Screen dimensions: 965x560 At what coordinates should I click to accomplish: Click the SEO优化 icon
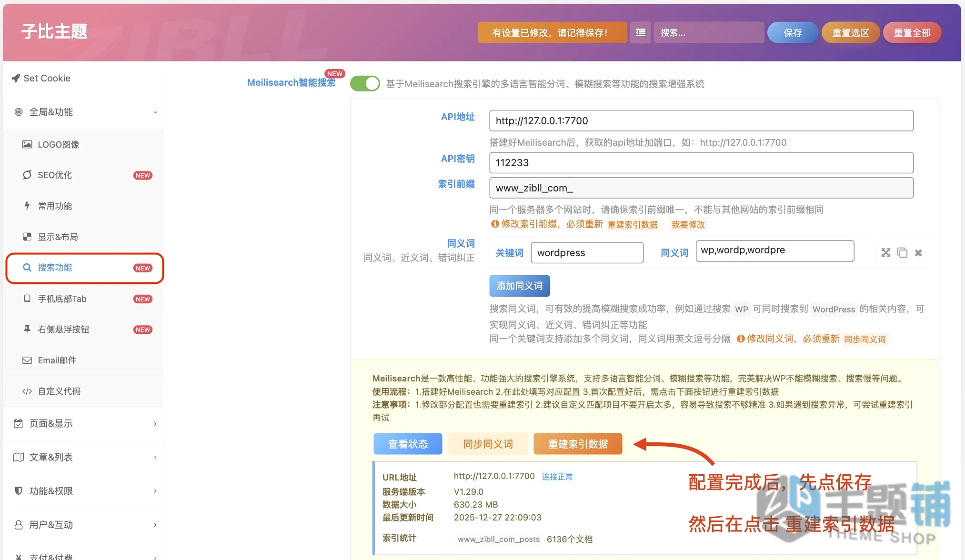point(27,175)
